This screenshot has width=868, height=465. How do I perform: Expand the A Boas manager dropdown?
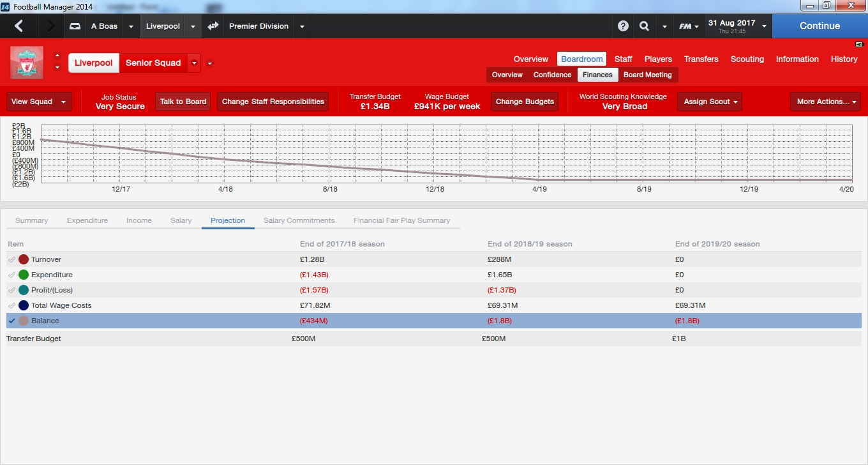pyautogui.click(x=131, y=27)
